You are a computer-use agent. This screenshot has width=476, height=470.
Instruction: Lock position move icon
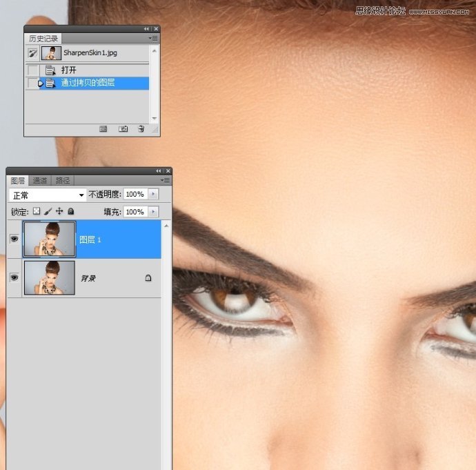tap(59, 211)
